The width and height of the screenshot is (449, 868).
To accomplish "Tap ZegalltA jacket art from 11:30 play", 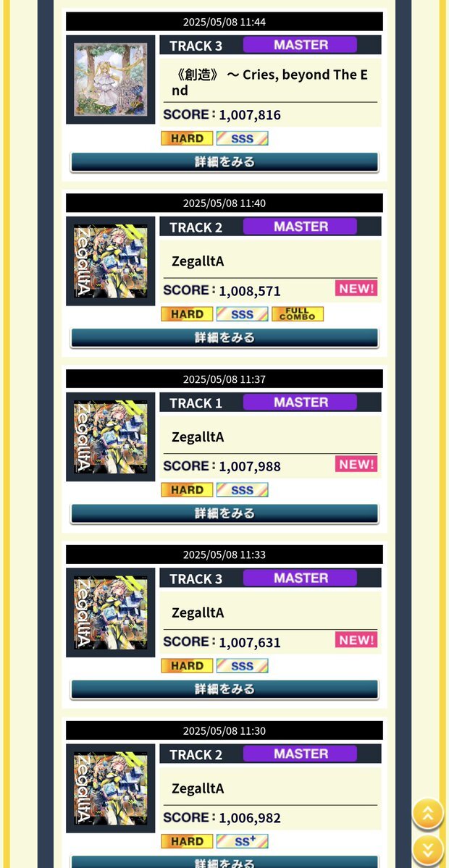I will (x=111, y=788).
